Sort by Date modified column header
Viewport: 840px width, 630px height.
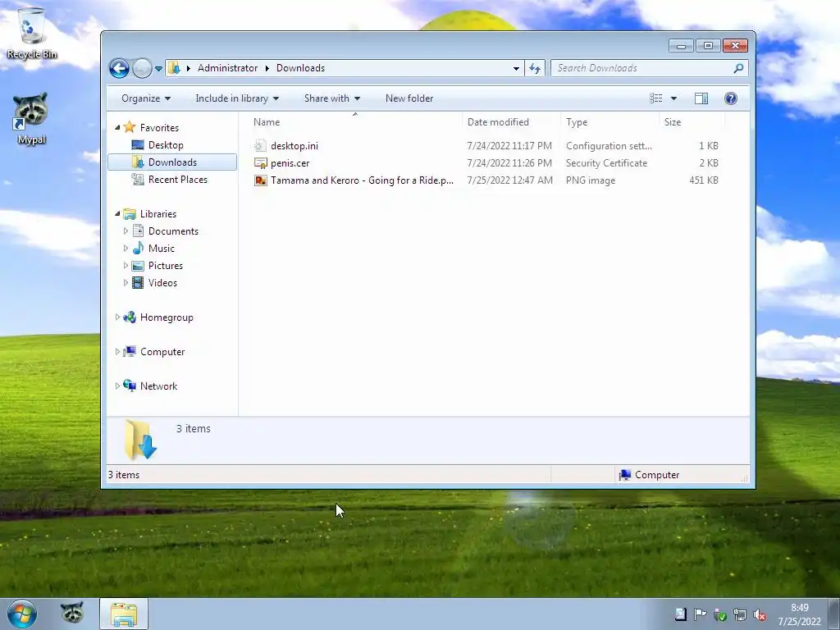click(511, 122)
